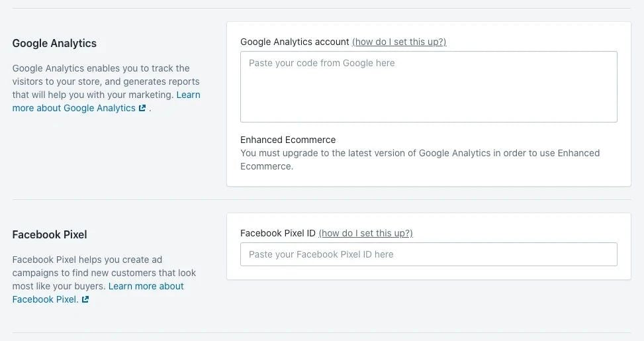644x341 pixels.
Task: Click the Enhanced Ecommerce subheading
Action: [x=288, y=140]
